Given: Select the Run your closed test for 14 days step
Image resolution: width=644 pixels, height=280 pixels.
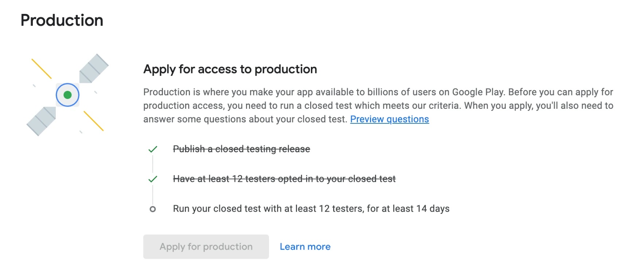Looking at the screenshot, I should (311, 209).
